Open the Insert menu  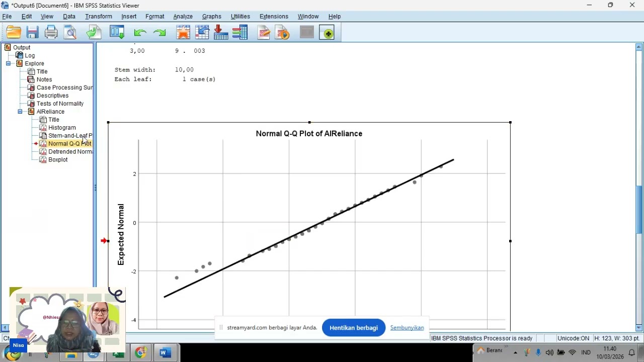[x=129, y=17]
